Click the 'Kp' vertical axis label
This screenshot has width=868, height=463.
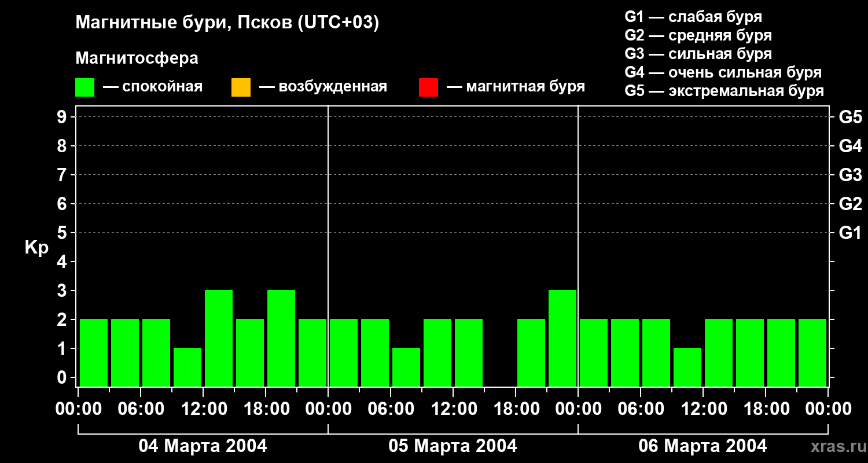(36, 248)
